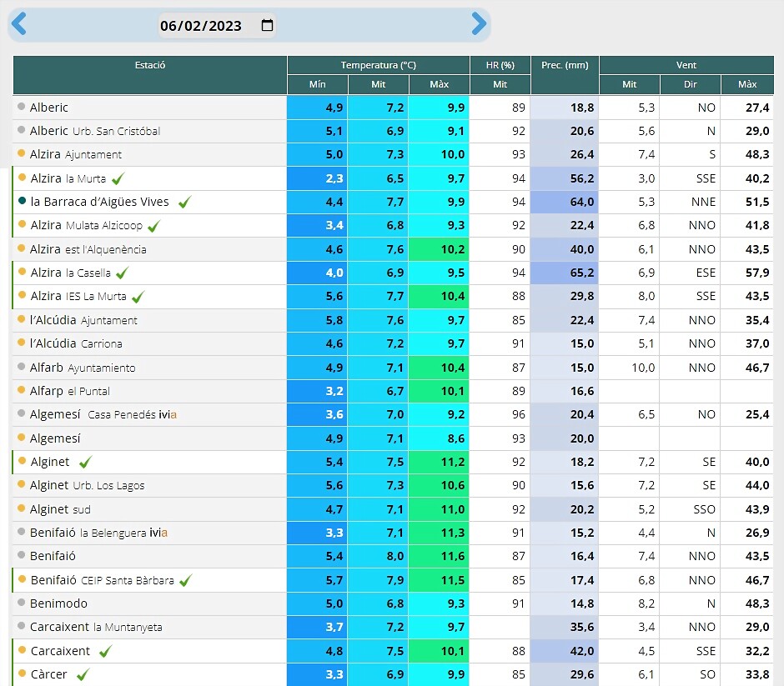The image size is (784, 686).
Task: Click the checkmark beside Alginet
Action: pyautogui.click(x=86, y=462)
